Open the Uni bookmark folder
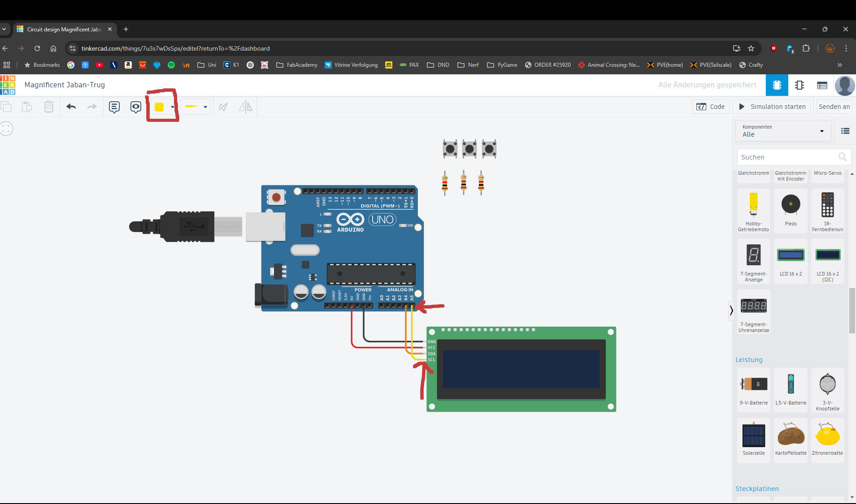The image size is (856, 504). pyautogui.click(x=207, y=65)
